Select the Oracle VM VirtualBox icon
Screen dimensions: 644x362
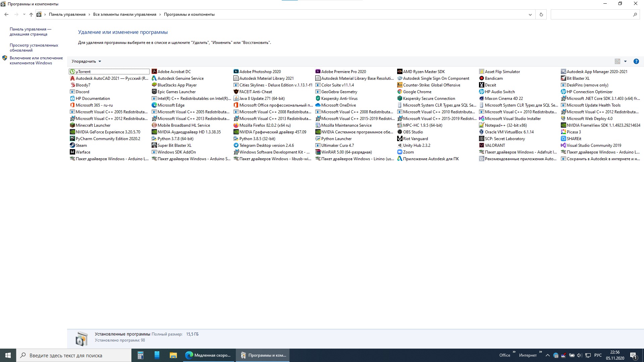pos(481,132)
